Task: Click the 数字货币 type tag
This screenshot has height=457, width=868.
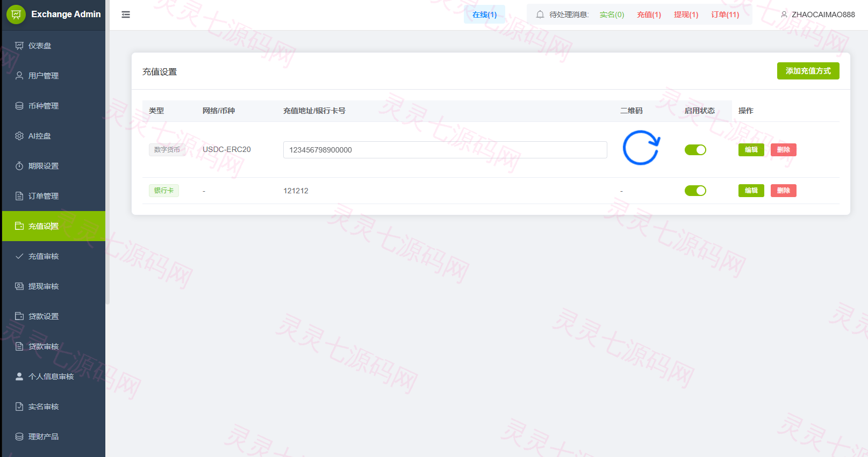Action: 167,150
